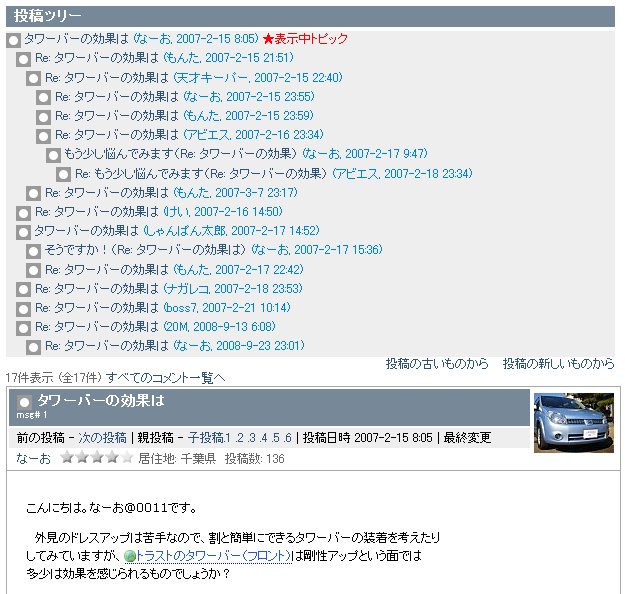Click the green icon before トラストのタワーバー link
The height and width of the screenshot is (594, 625).
pyautogui.click(x=129, y=556)
